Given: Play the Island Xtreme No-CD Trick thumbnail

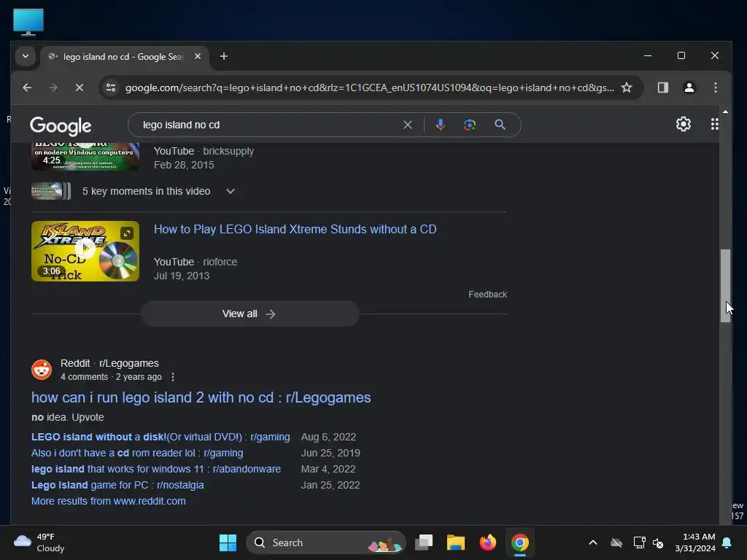Looking at the screenshot, I should click(85, 251).
